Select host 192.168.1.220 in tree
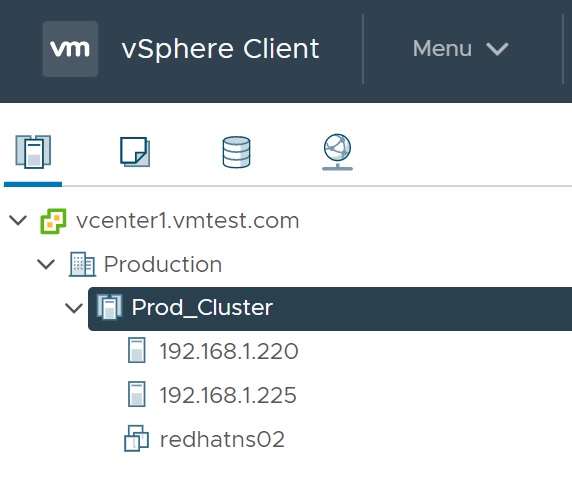This screenshot has height=493, width=572. 229,351
